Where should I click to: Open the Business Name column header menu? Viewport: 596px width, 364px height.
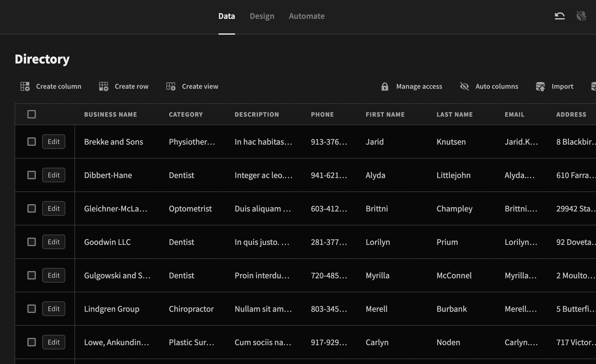[111, 115]
